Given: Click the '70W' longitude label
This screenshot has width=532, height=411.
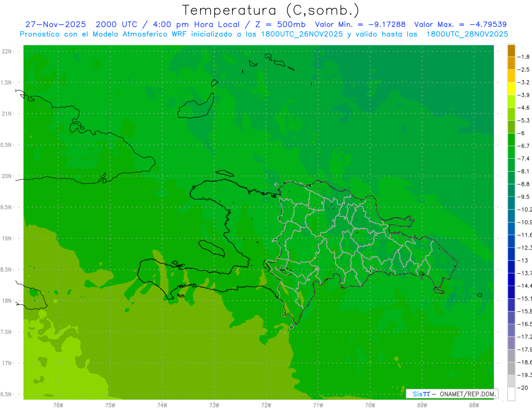Looking at the screenshot, I should coord(370,405).
